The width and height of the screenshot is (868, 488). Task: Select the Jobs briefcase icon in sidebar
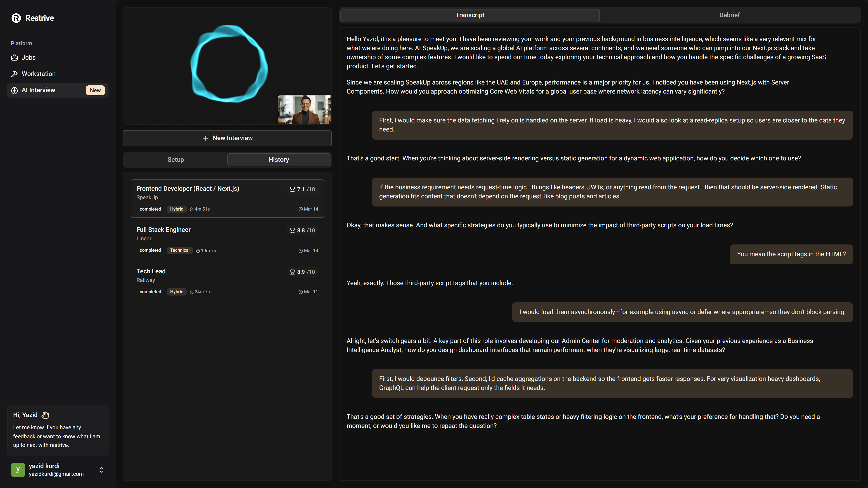pos(14,57)
